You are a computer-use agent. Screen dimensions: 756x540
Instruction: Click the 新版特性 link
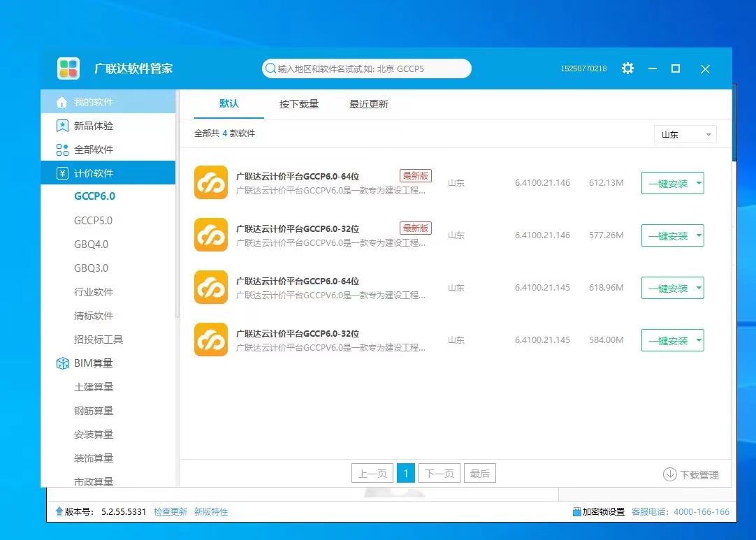[211, 511]
